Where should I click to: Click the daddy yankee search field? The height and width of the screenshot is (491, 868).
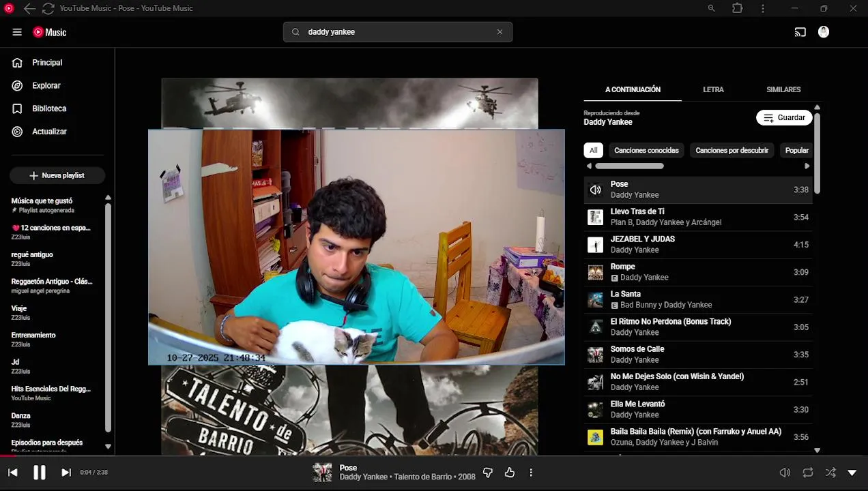(x=398, y=32)
